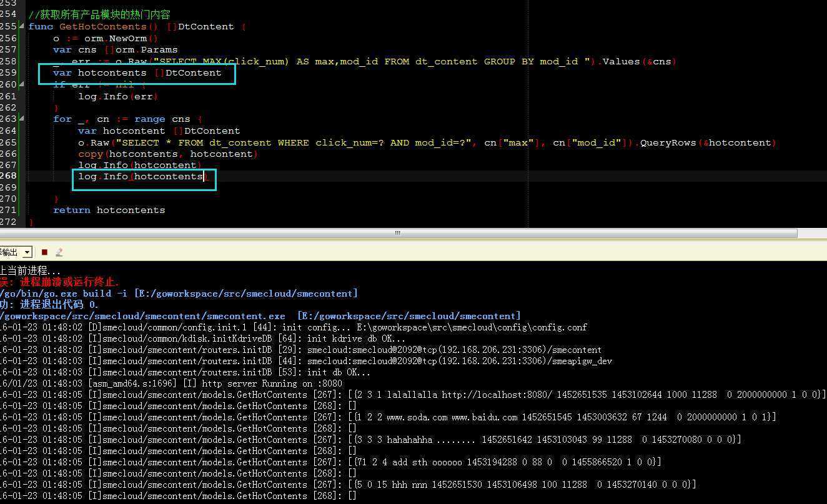The width and height of the screenshot is (827, 504).
Task: Click the http server Running on :8080 line
Action: (x=171, y=383)
